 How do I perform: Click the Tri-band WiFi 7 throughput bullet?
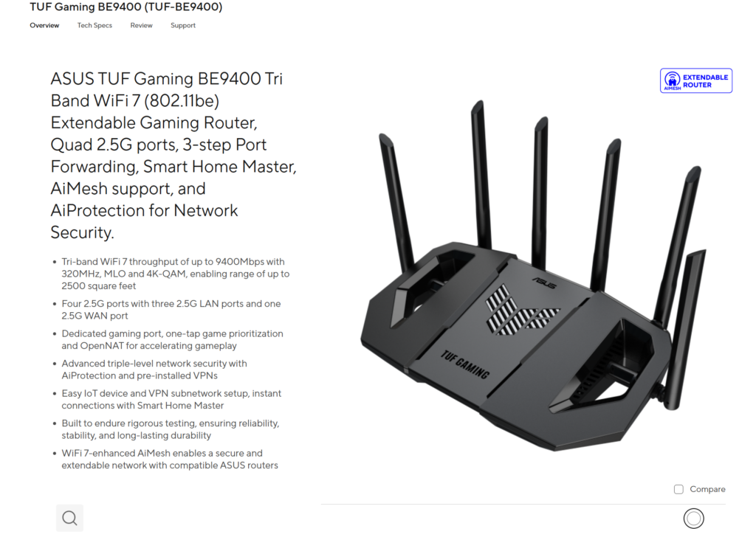point(176,274)
